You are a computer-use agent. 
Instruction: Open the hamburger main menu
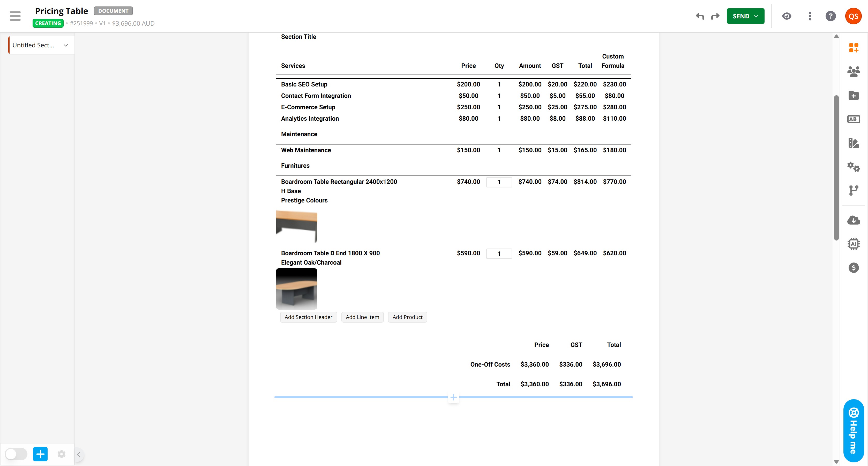pos(15,16)
